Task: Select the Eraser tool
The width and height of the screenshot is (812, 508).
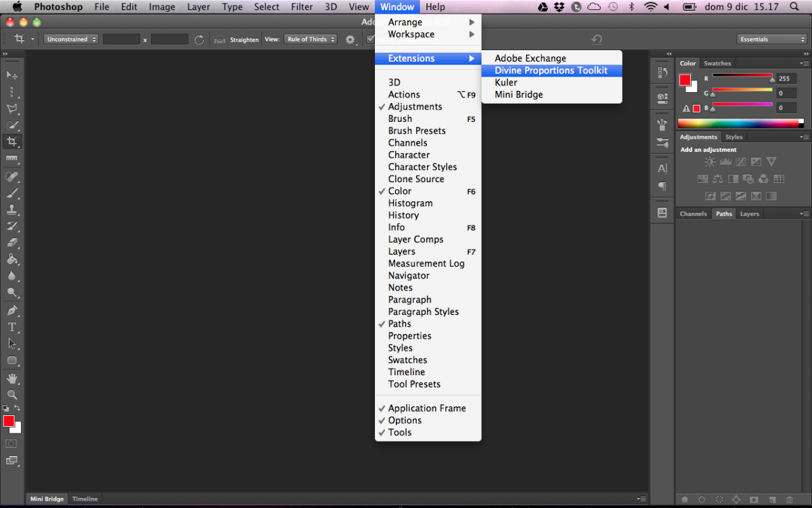Action: (x=12, y=242)
